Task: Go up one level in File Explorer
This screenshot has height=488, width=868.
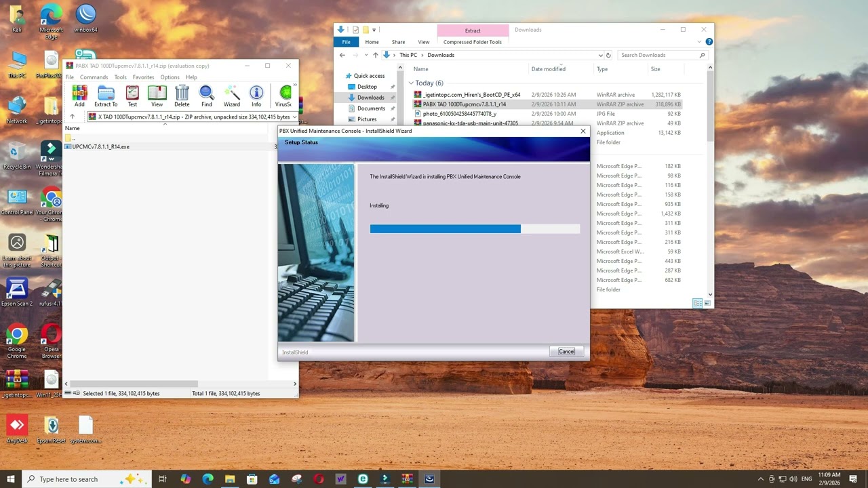Action: [x=375, y=55]
